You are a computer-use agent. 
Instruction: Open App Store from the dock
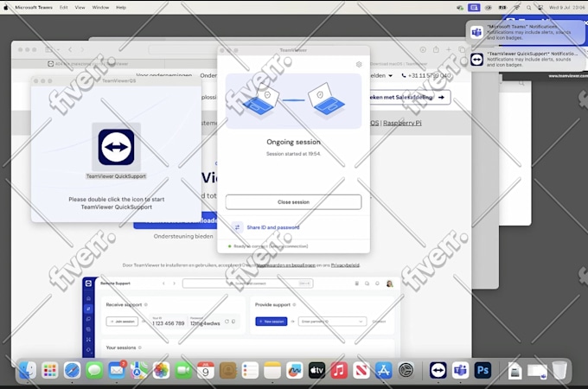[x=383, y=371]
